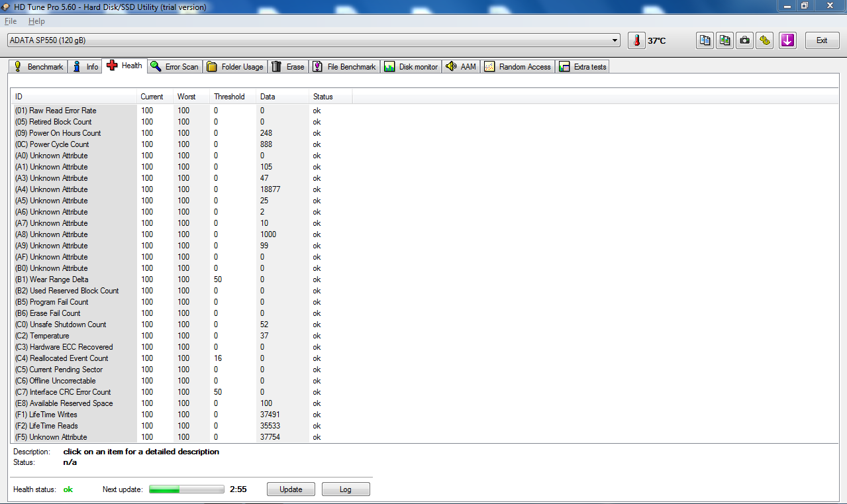
Task: Click the Exit button
Action: coord(822,40)
